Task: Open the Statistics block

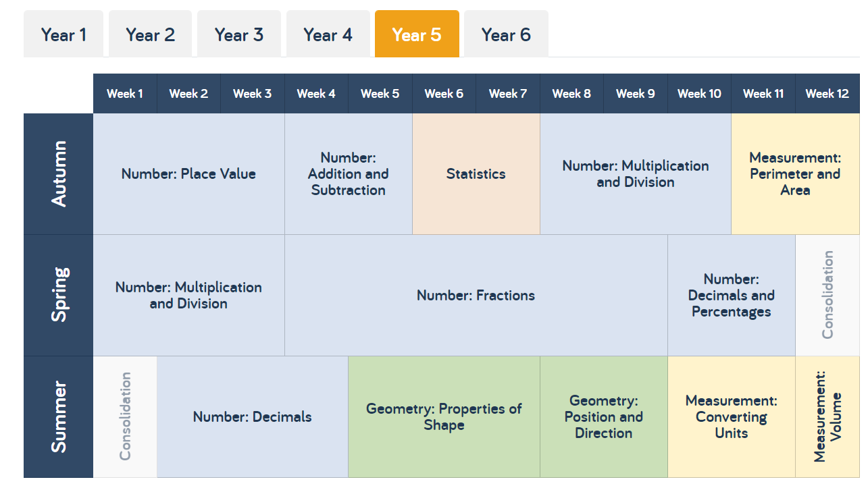Action: (476, 174)
